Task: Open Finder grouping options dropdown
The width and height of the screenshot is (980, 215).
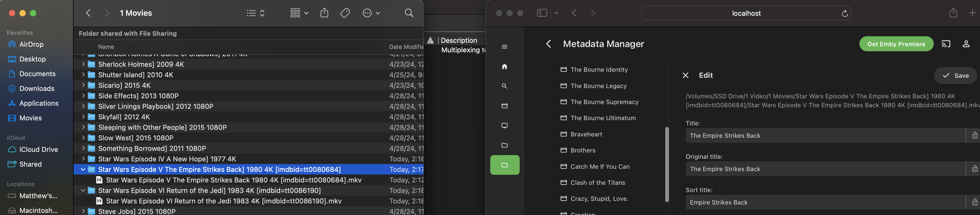Action: (x=299, y=13)
